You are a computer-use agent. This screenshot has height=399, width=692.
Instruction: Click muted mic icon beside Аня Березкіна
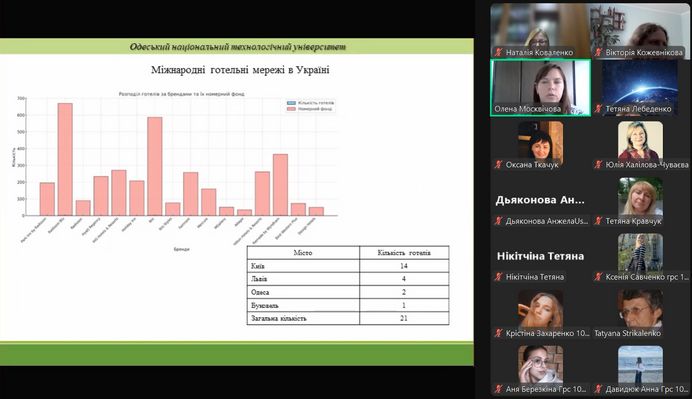[498, 389]
